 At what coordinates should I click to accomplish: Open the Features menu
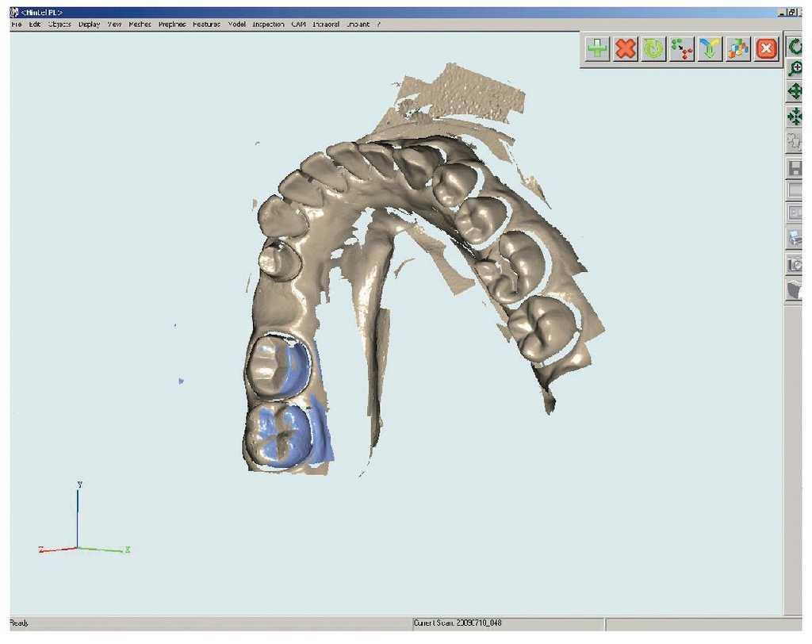(206, 25)
